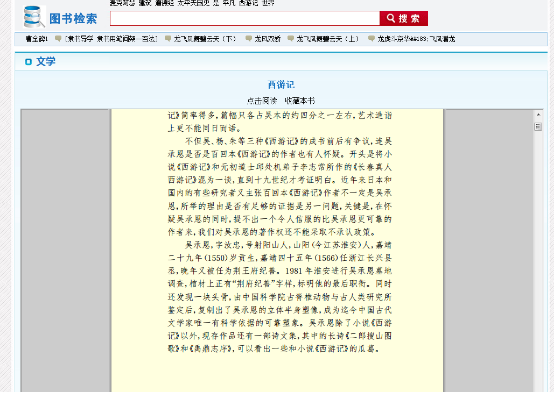The image size is (554, 393).
Task: Click 点击阅读 to read the book
Action: tap(262, 101)
